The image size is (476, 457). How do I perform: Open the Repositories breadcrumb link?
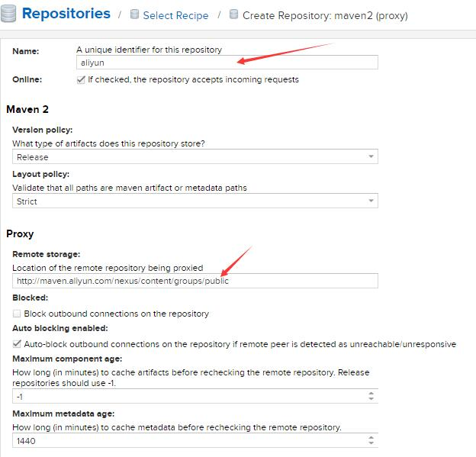(x=66, y=14)
